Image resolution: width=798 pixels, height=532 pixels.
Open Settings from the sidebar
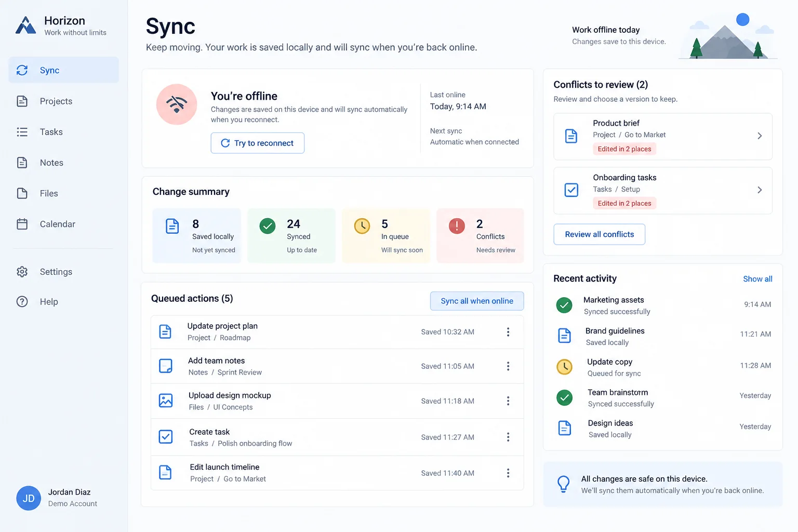pyautogui.click(x=63, y=272)
